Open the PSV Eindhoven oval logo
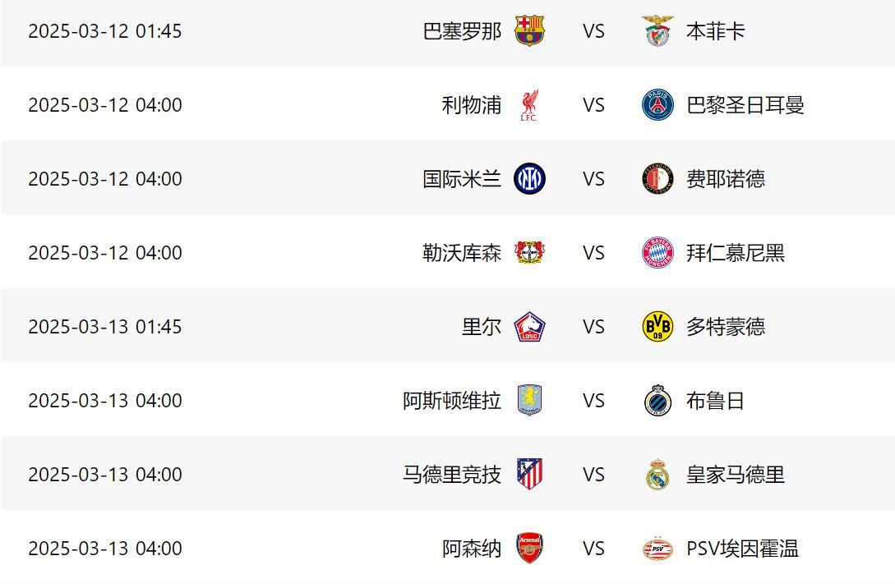 click(657, 549)
